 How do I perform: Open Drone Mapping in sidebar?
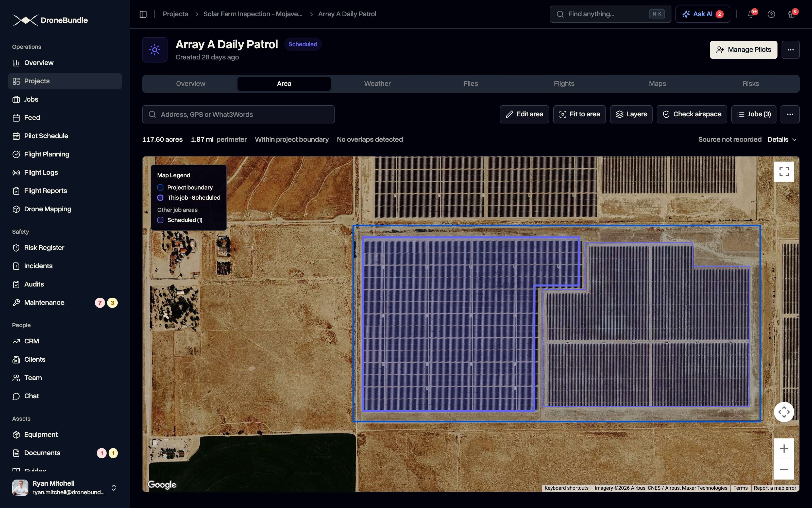click(x=65, y=209)
